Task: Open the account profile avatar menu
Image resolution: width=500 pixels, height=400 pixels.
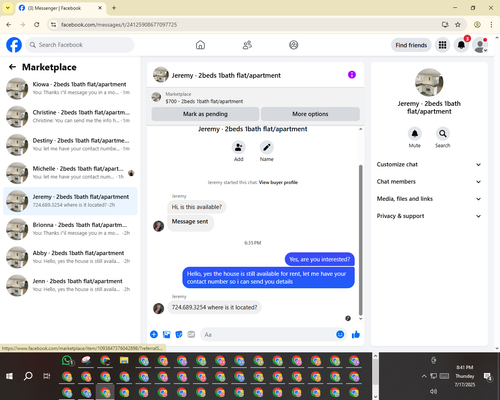Action: tap(480, 45)
